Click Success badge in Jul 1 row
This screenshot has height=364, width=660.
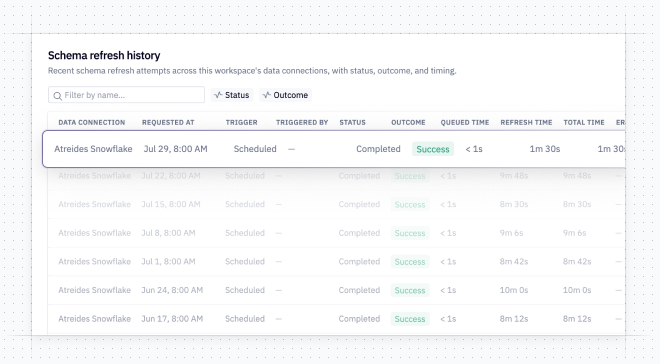(410, 262)
